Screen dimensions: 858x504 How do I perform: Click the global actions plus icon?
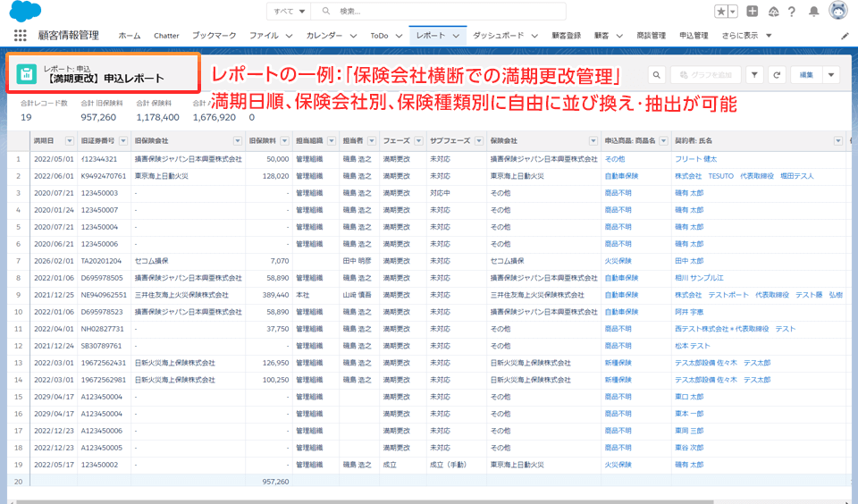pos(753,12)
